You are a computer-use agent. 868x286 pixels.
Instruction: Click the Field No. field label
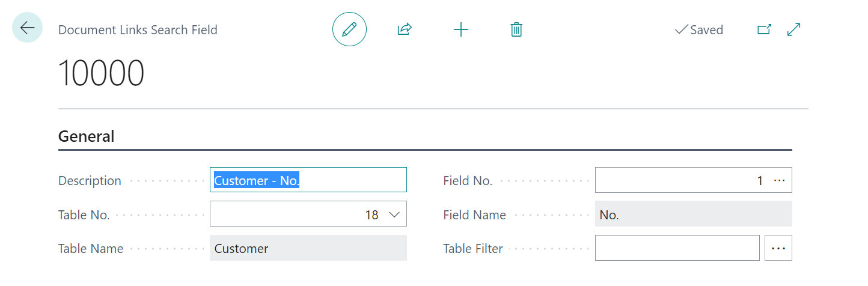(x=468, y=181)
